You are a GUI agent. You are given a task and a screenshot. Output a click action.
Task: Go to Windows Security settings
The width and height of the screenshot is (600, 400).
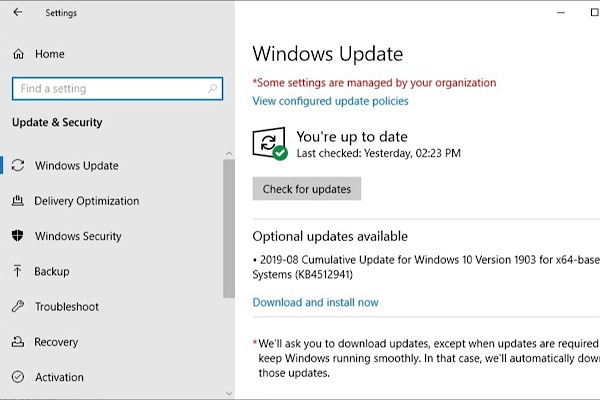pyautogui.click(x=78, y=236)
